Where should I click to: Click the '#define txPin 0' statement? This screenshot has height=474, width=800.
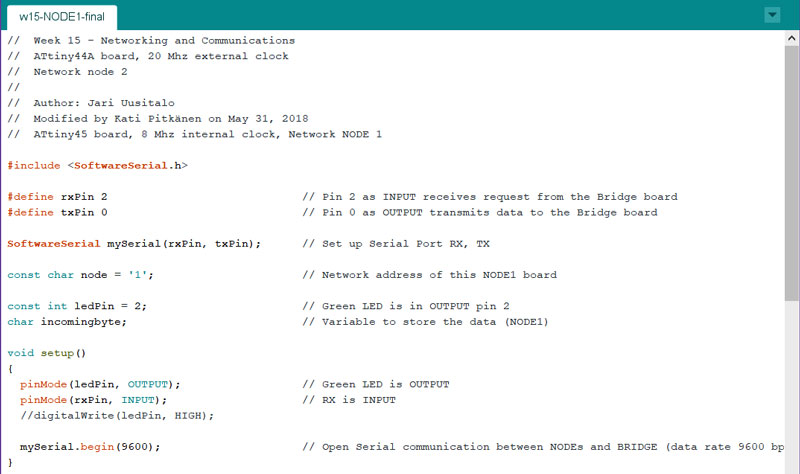tap(57, 213)
